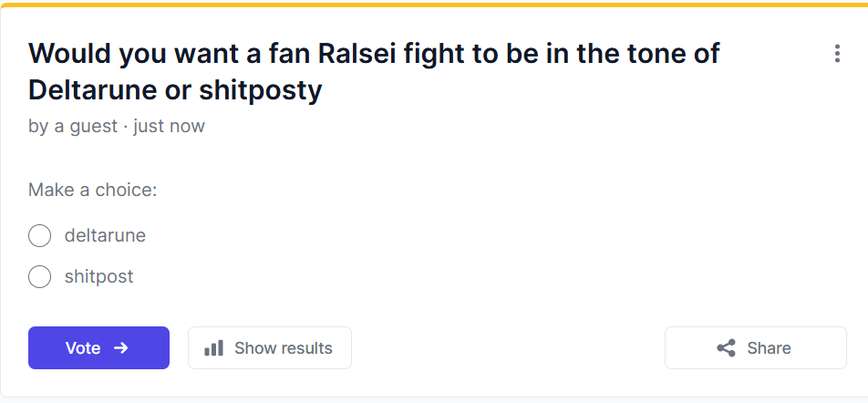Screen dimensions: 868x403
Task: Click the yellow accent bar atop the card
Action: 434,4
